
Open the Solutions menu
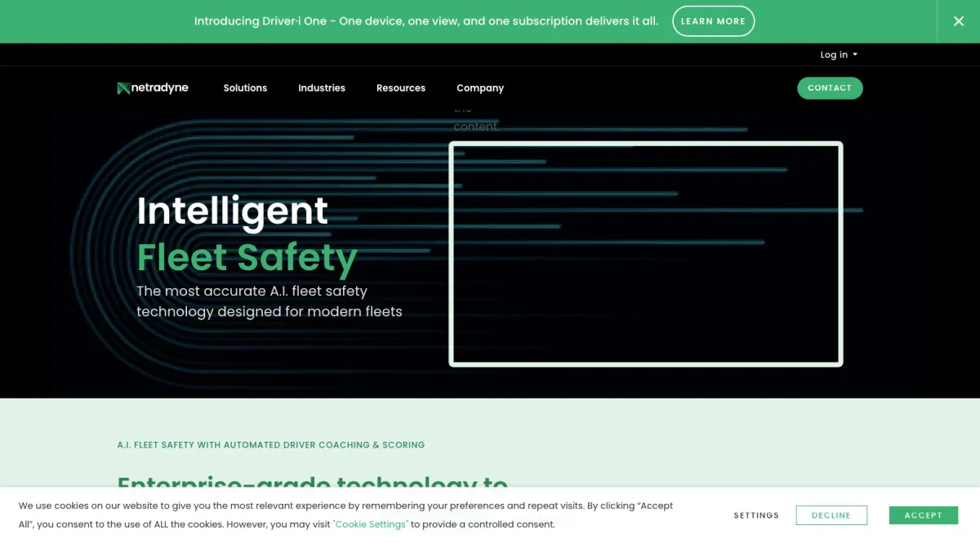[245, 88]
